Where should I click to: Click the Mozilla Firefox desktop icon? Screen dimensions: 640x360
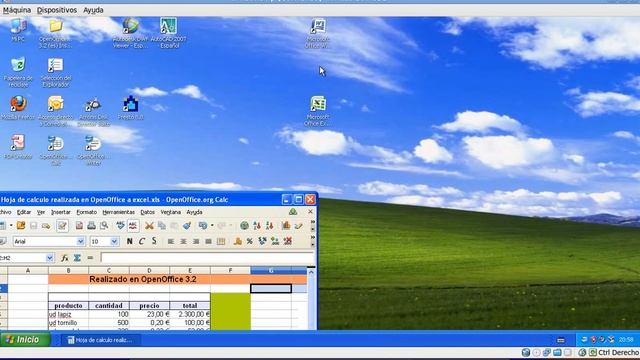(x=18, y=108)
